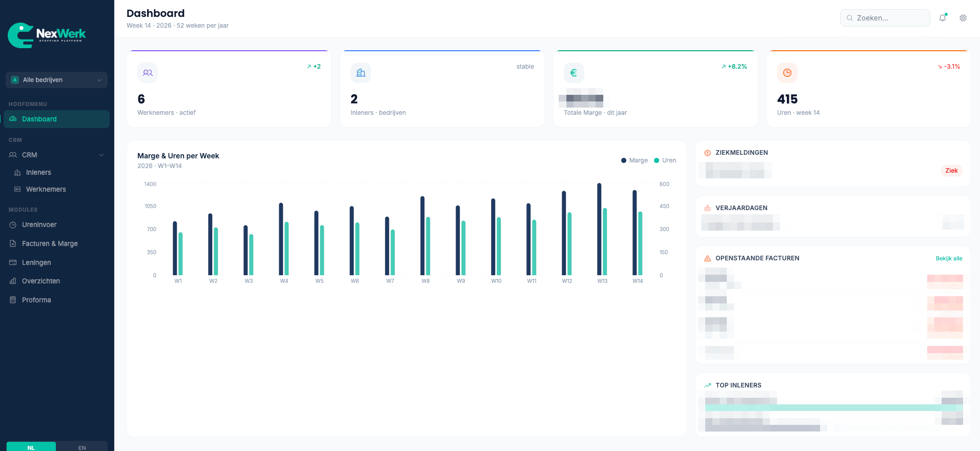Click the Dashboard gauge icon in sidebar

pos(13,119)
